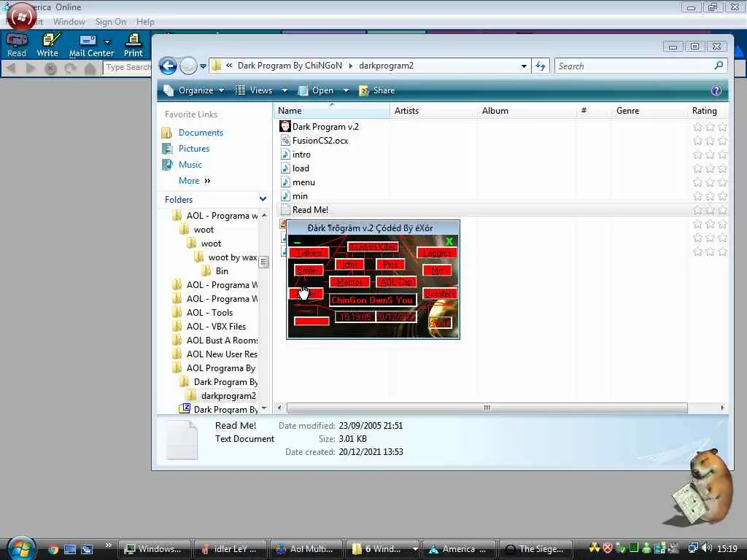Viewport: 747px width, 560px height.
Task: Click the Chrome quick launch icon
Action: tap(53, 549)
